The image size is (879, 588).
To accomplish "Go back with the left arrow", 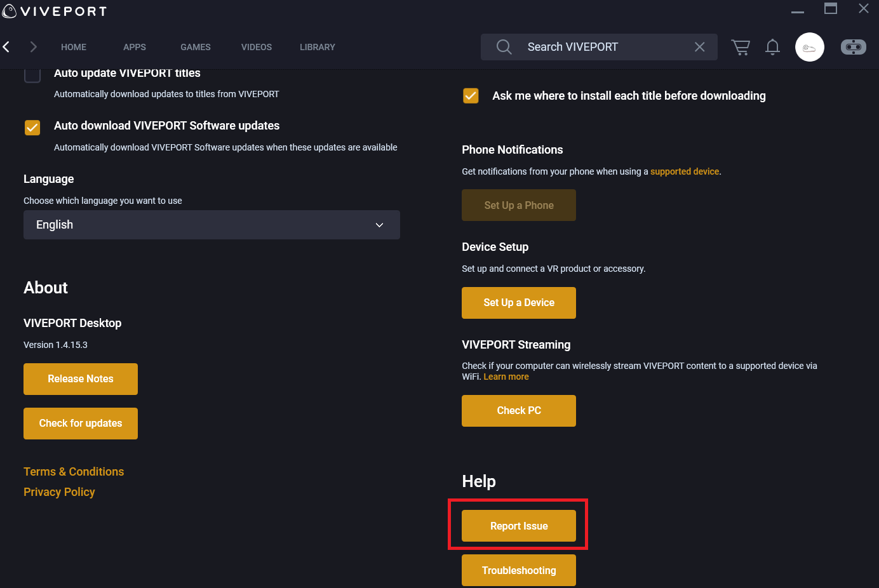I will pos(6,46).
